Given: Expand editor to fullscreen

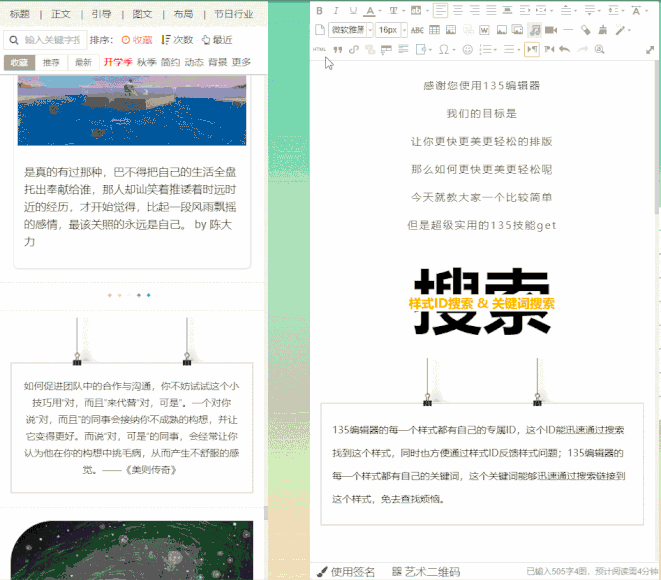Looking at the screenshot, I should (x=650, y=49).
